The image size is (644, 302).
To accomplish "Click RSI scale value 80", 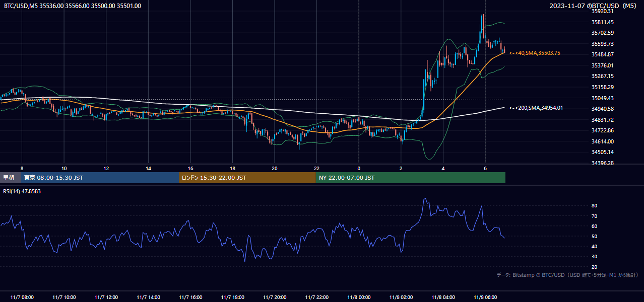I will [595, 206].
